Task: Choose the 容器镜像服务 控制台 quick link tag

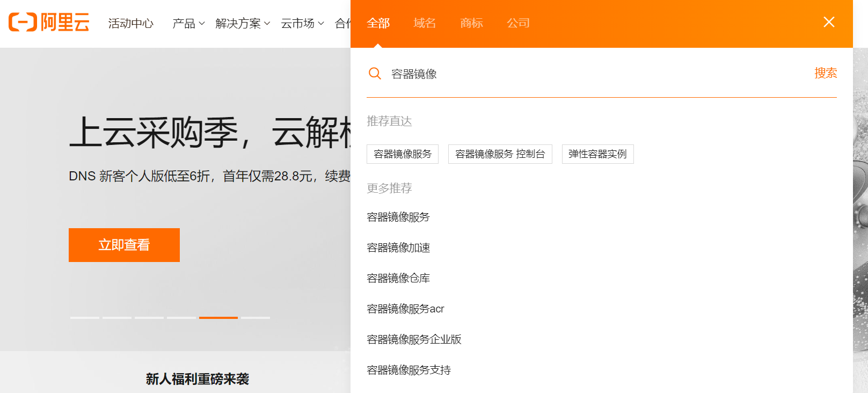Action: point(500,154)
